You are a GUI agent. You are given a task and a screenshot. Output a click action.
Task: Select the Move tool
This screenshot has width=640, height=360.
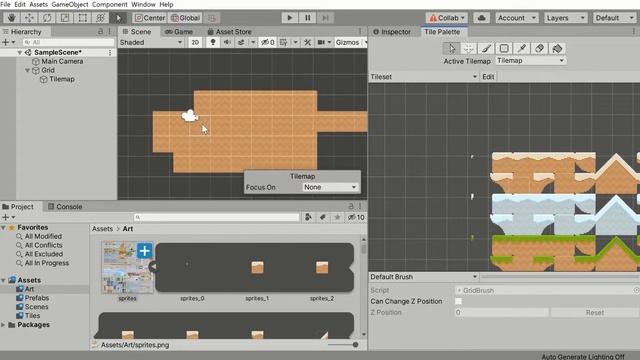click(x=29, y=18)
